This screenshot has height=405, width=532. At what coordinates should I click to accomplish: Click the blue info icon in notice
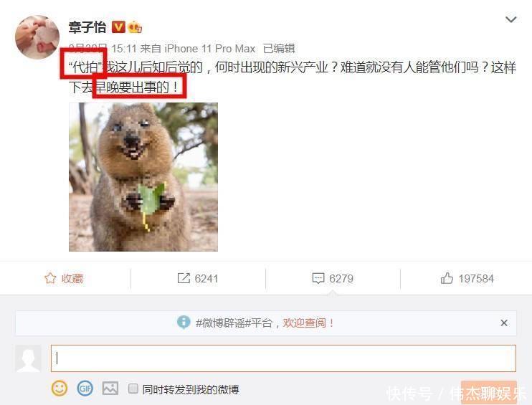click(x=184, y=323)
